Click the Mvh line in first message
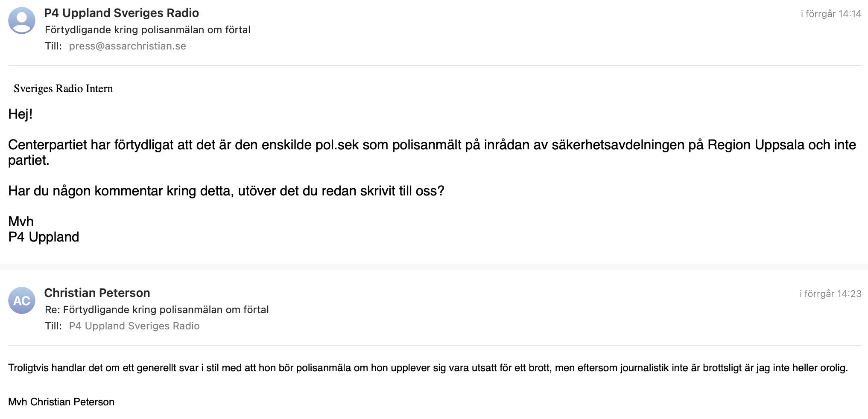Screen dimensions: 868x419 click(x=21, y=221)
